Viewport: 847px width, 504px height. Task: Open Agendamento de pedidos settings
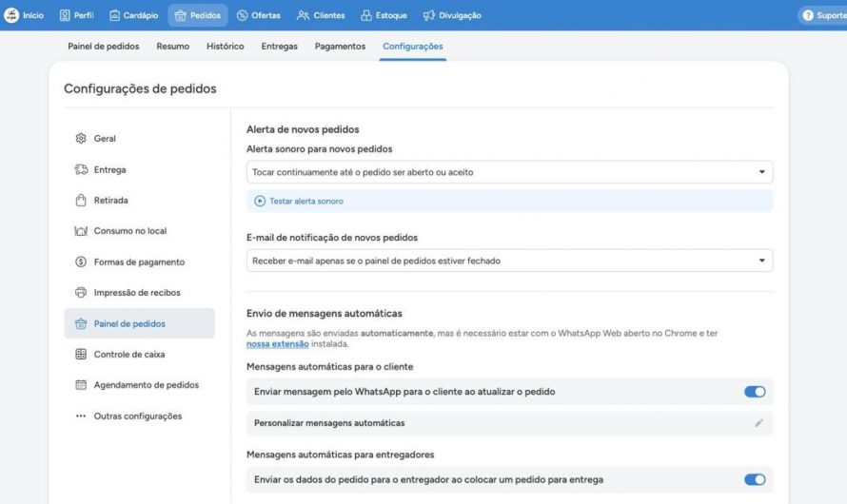139,385
